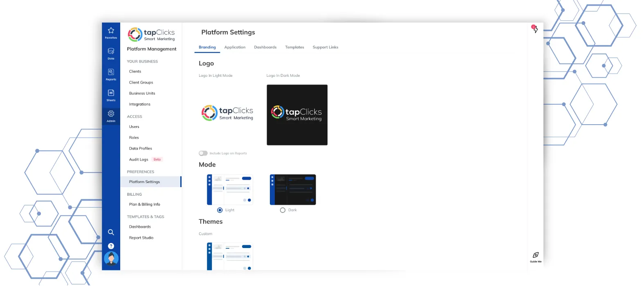
Task: Open the help question mark icon
Action: click(111, 246)
